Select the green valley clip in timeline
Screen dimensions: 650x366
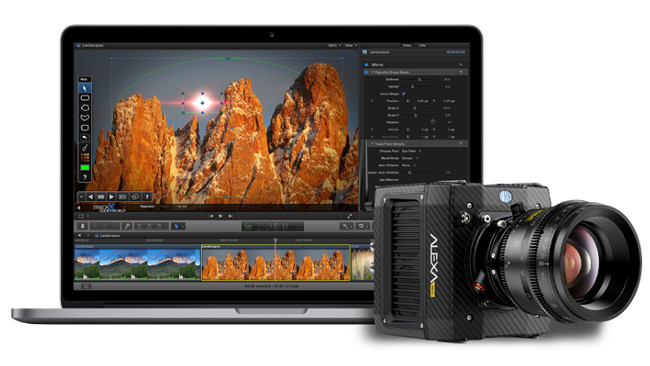coord(137,263)
